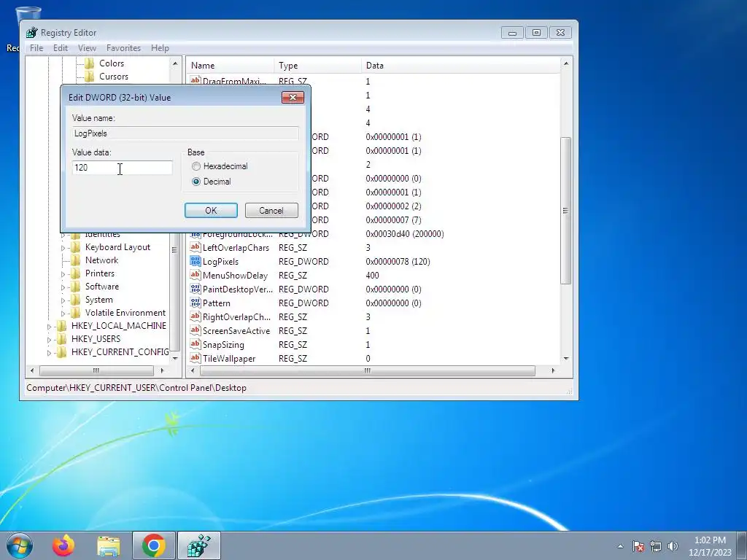Image resolution: width=747 pixels, height=560 pixels.
Task: Click the data cell 0x00000078 (120)
Action: [398, 262]
